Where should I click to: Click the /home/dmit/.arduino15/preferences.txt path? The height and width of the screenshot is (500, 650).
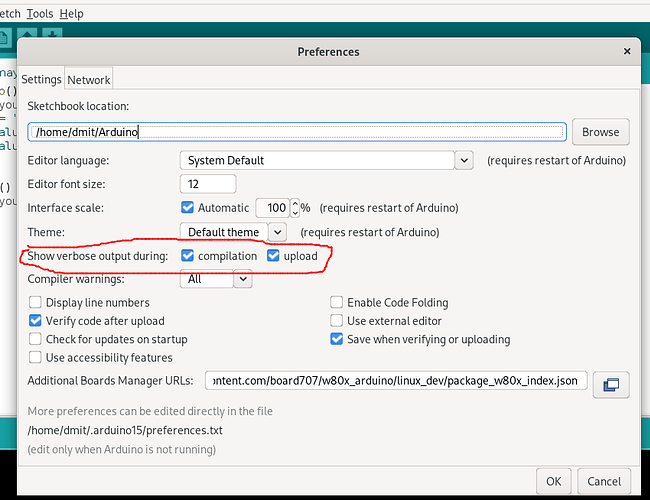click(x=125, y=430)
